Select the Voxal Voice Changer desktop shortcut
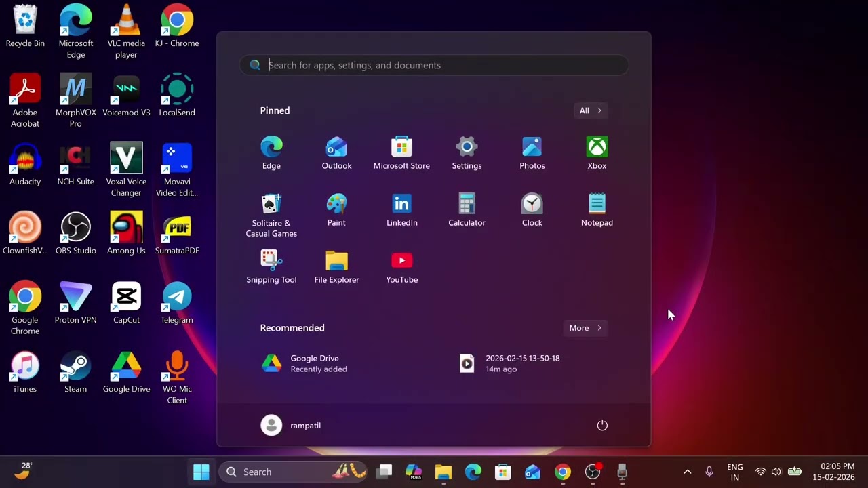The image size is (868, 488). coord(126,170)
